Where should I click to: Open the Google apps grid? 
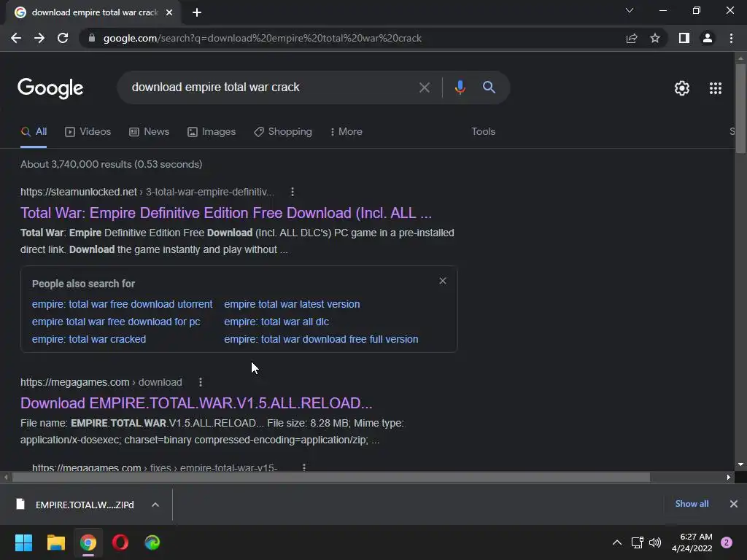pos(716,88)
